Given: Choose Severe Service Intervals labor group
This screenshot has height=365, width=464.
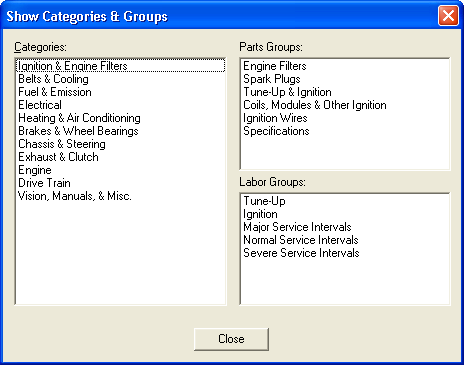Looking at the screenshot, I should (x=301, y=253).
